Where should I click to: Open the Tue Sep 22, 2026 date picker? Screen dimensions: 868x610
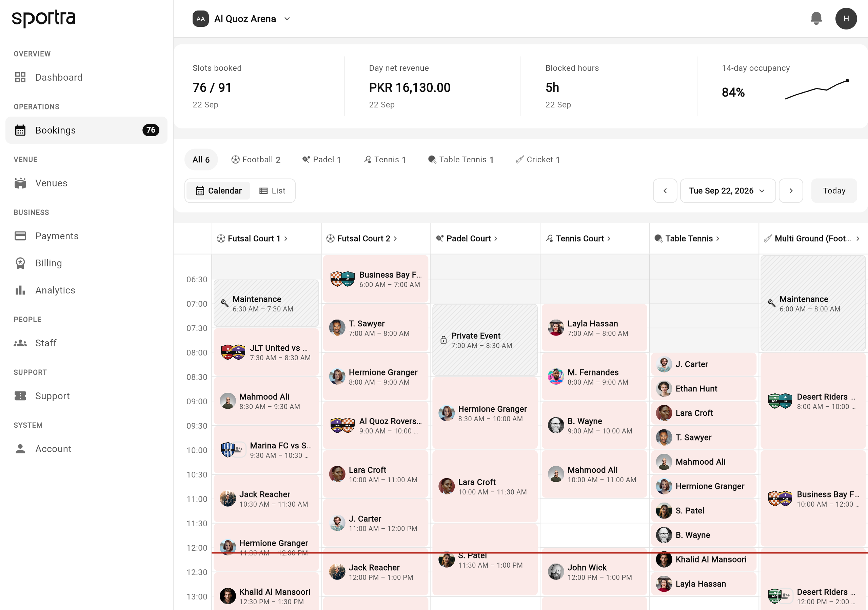pyautogui.click(x=727, y=190)
